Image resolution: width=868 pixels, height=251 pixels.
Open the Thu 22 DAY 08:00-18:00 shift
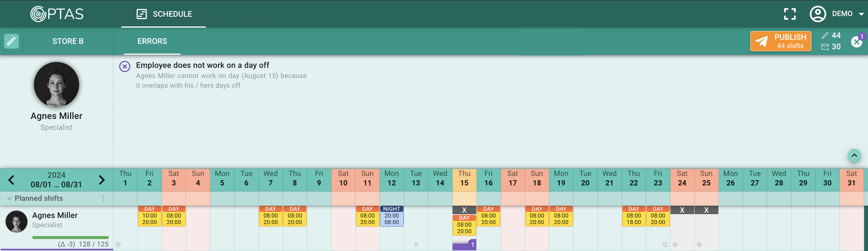coord(633,216)
